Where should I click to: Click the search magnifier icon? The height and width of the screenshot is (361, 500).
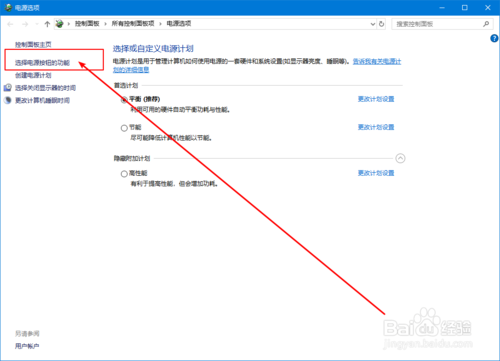[x=486, y=24]
